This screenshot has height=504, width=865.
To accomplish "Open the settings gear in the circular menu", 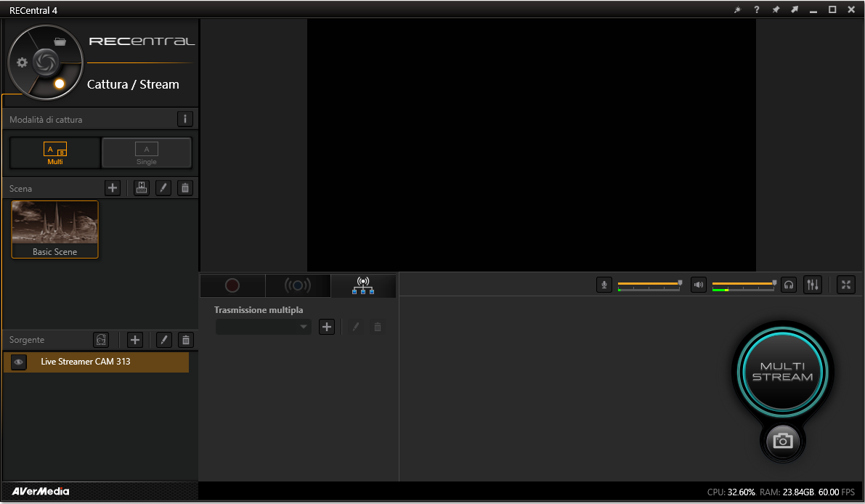I will (x=22, y=62).
